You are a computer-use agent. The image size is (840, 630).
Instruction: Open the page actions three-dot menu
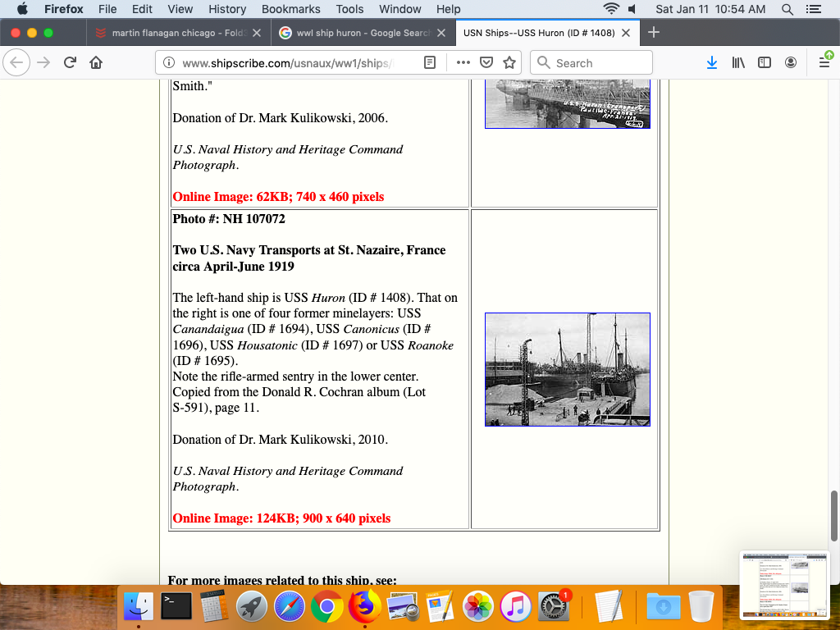[x=463, y=63]
